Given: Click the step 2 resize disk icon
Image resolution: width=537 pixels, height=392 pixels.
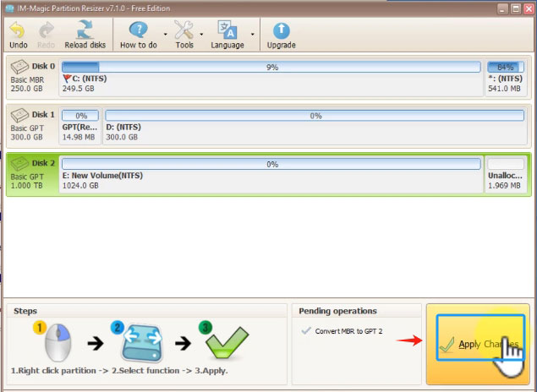Looking at the screenshot, I should (142, 346).
